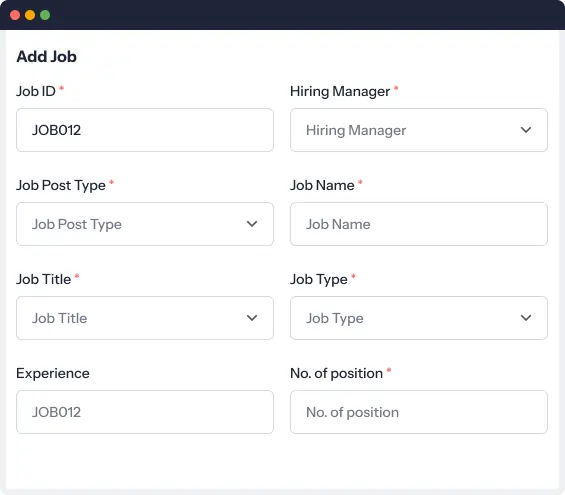Viewport: 565px width, 495px height.
Task: Click the green maximize window button
Action: 45,15
